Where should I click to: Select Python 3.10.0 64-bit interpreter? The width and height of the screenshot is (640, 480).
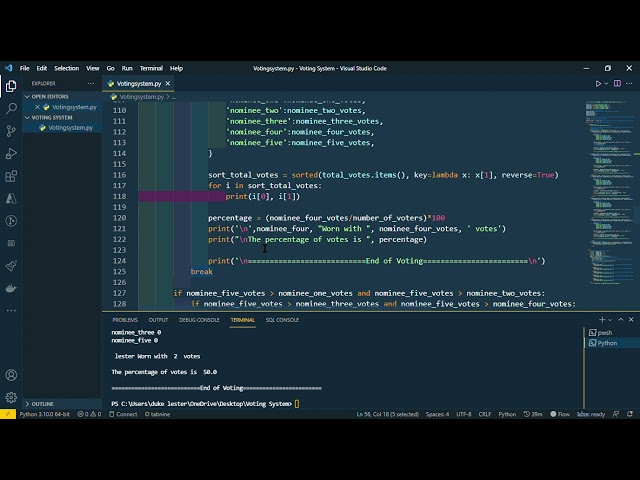click(44, 414)
